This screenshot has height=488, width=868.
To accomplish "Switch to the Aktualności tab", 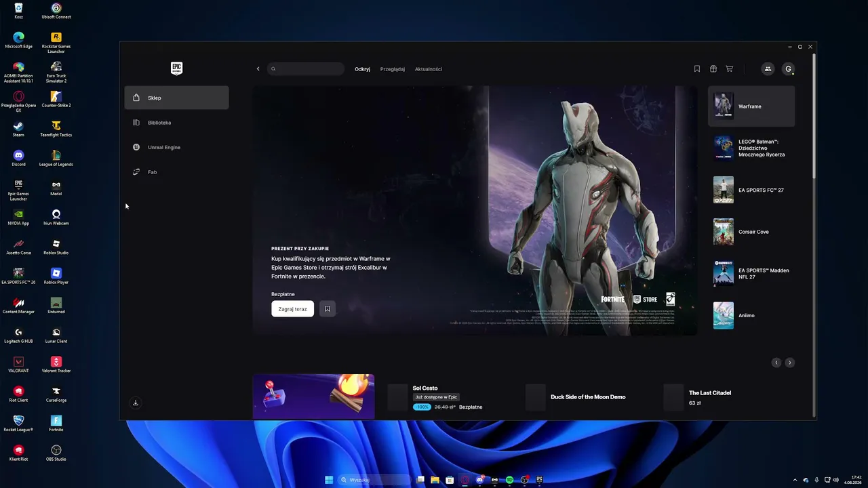I will [x=429, y=69].
